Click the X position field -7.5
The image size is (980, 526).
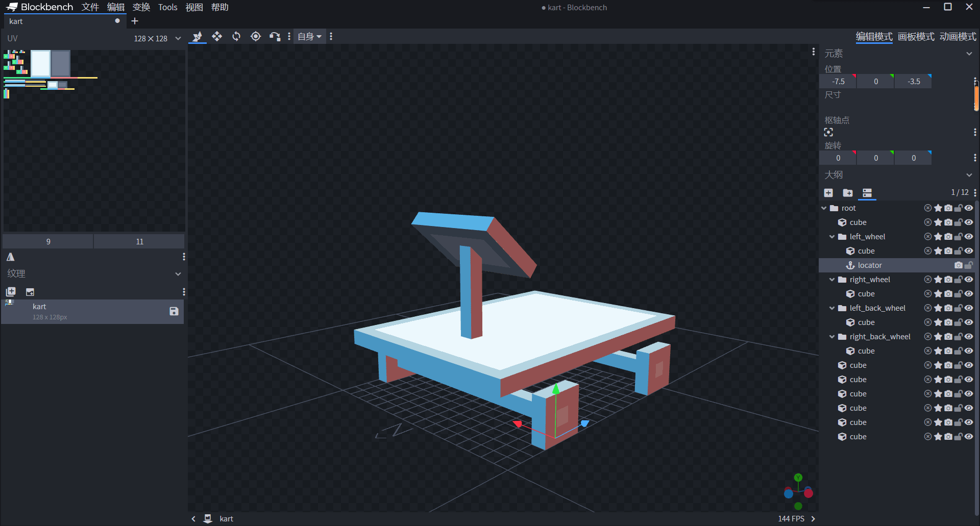click(x=838, y=82)
